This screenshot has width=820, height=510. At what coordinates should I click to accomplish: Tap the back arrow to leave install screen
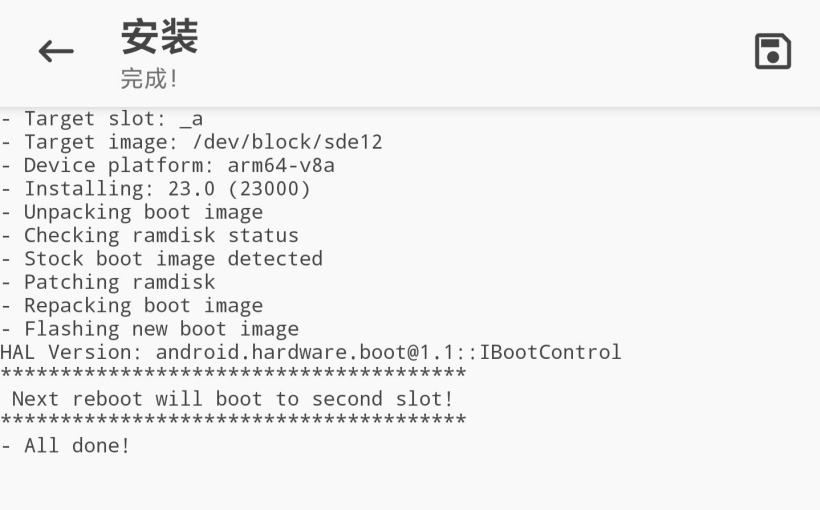pos(56,52)
